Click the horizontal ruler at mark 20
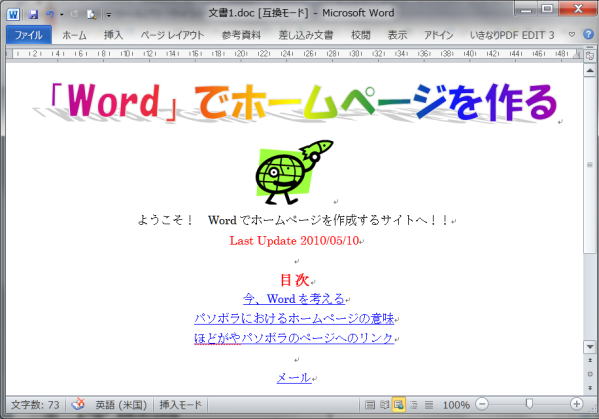Viewport: 599px width, 419px height. click(241, 54)
